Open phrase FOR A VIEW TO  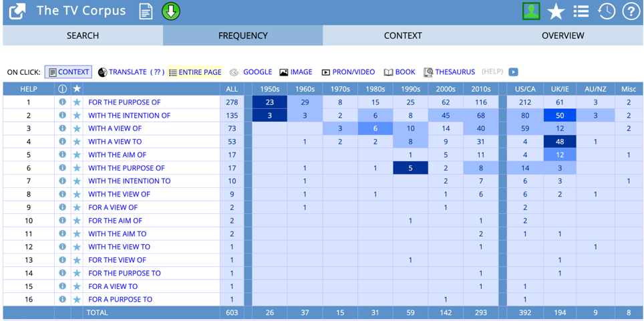[113, 286]
